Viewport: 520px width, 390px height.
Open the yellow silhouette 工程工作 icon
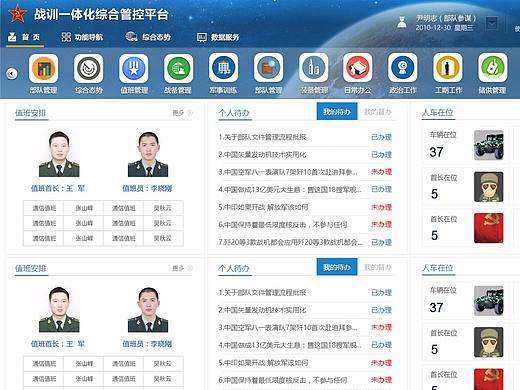point(448,68)
